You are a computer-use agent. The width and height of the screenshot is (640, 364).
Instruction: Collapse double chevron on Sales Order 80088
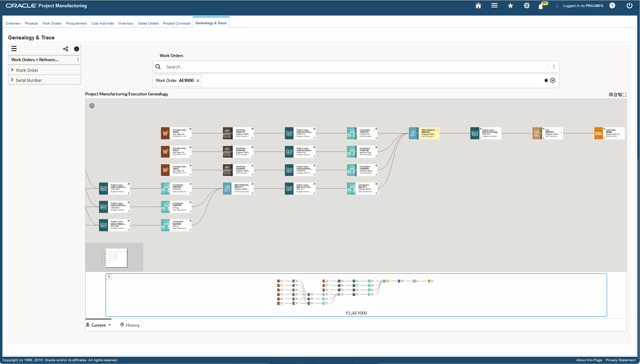[605, 129]
